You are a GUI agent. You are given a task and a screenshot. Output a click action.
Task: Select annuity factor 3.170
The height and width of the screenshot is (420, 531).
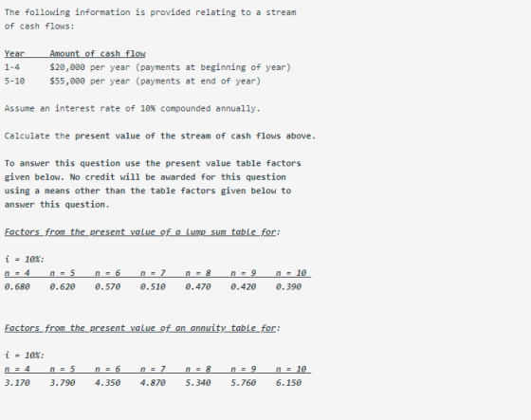pos(17,383)
